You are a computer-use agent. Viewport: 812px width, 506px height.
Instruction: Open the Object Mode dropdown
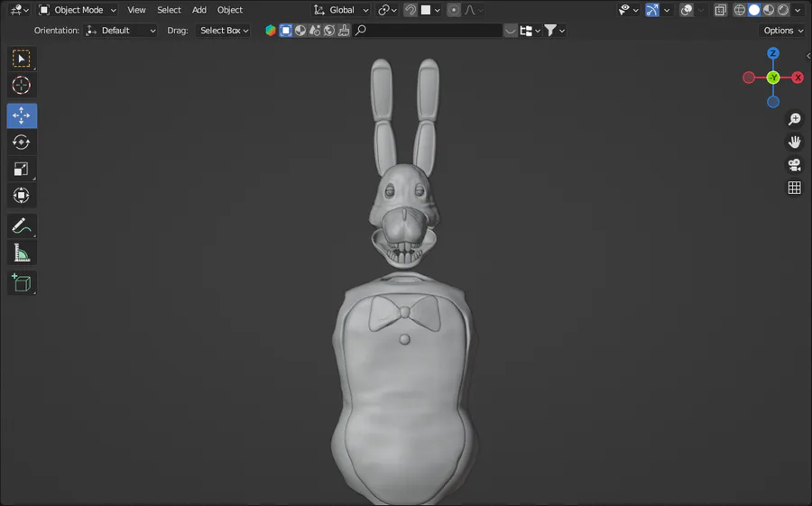tap(78, 10)
